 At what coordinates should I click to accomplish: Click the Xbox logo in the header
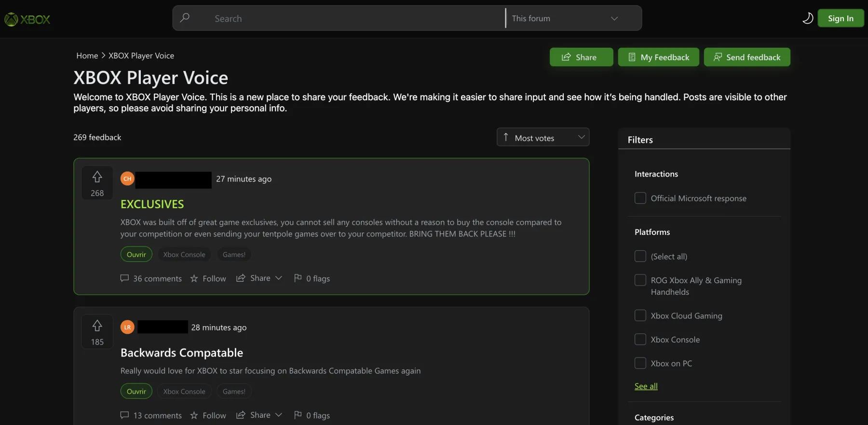(27, 19)
